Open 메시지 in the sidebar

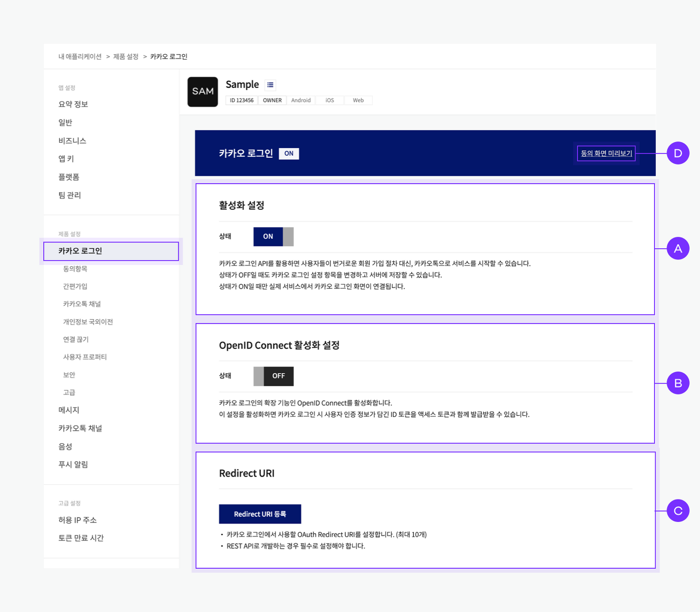[x=69, y=410]
